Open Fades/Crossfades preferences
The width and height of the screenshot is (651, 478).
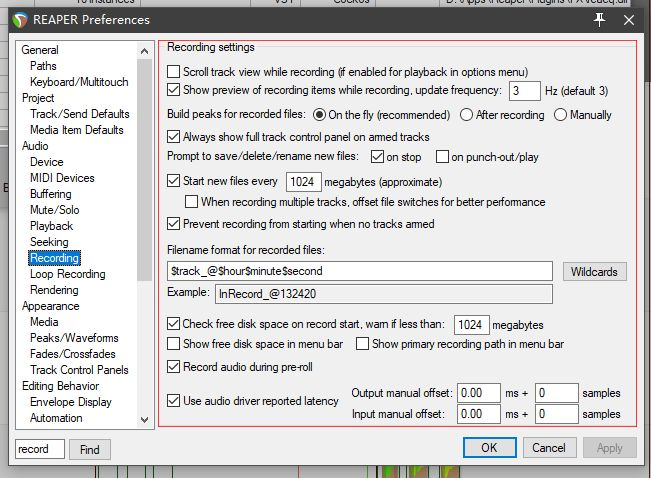tap(73, 354)
